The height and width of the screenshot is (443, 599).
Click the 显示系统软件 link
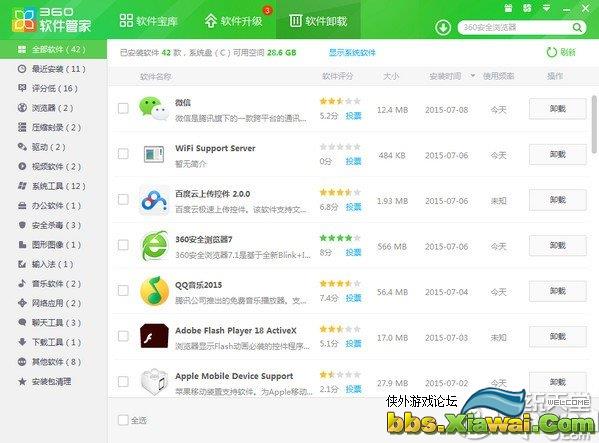(x=352, y=52)
